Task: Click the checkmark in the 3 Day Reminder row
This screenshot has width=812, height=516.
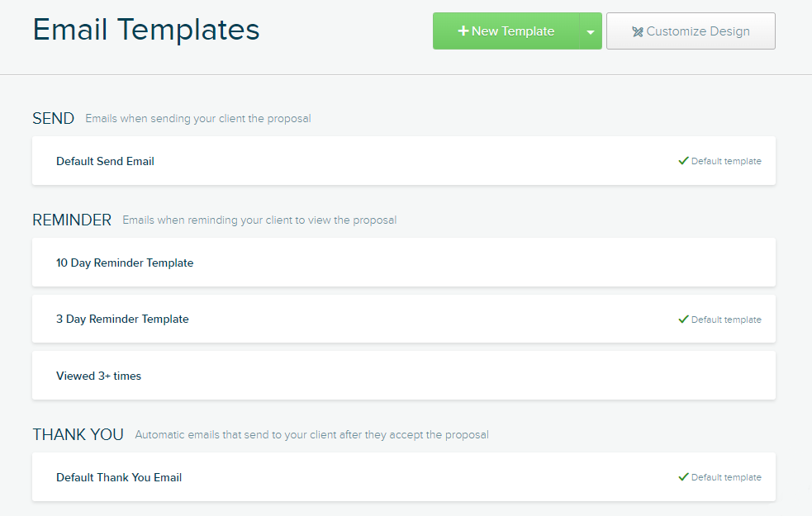Action: [x=684, y=320]
